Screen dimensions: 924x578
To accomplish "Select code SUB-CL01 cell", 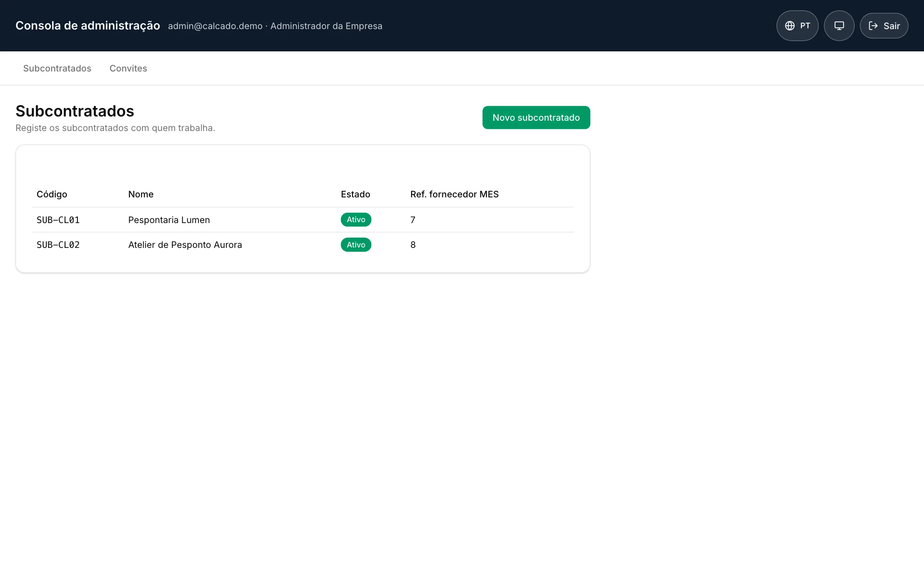I will [x=58, y=220].
